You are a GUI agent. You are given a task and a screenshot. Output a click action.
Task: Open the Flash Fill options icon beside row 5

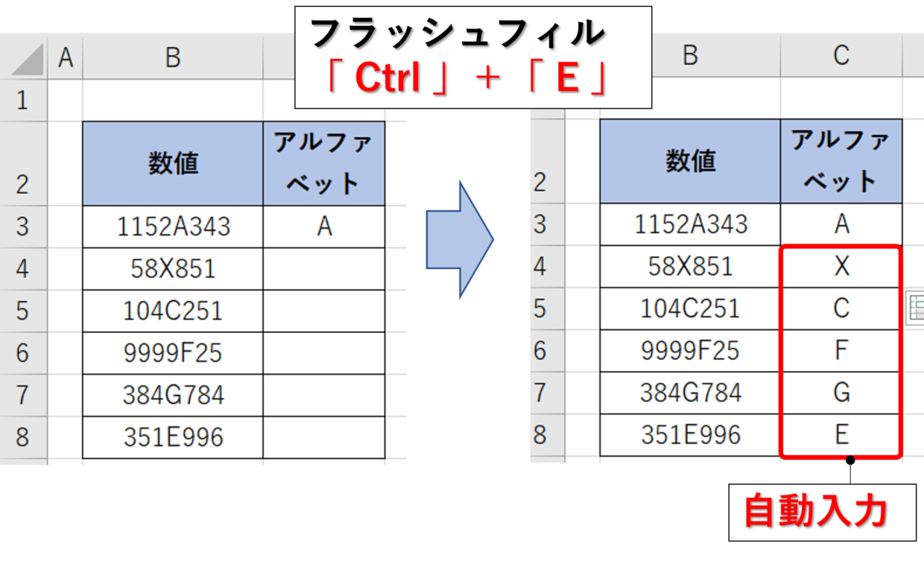[915, 308]
